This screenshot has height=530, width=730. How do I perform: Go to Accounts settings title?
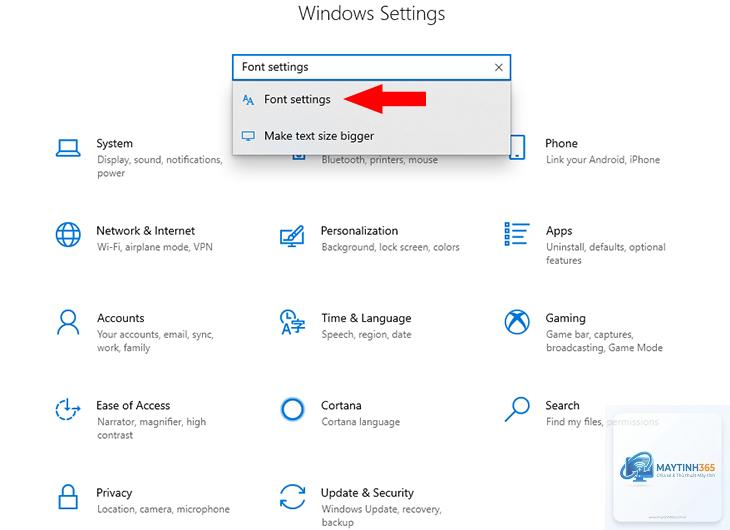[x=121, y=318]
